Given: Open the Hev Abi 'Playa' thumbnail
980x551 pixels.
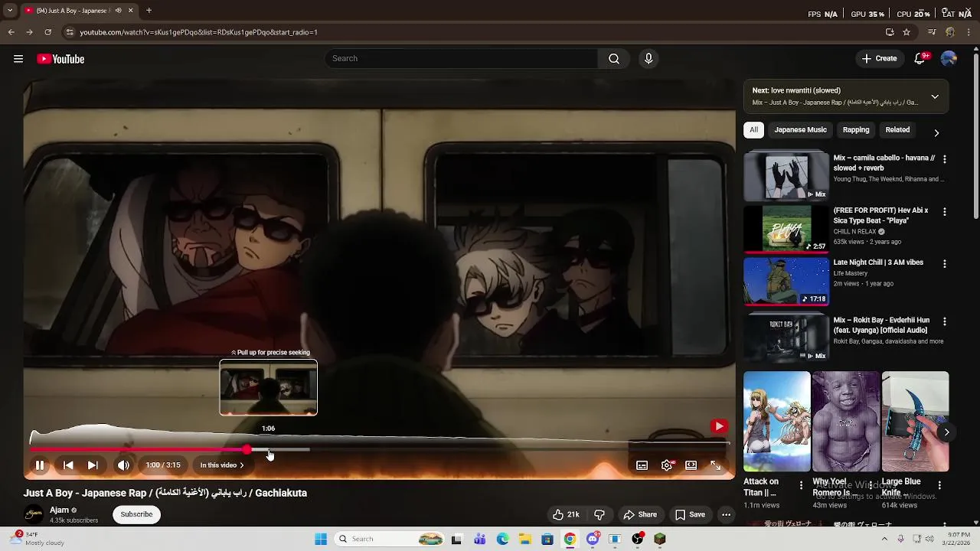Looking at the screenshot, I should click(x=786, y=229).
